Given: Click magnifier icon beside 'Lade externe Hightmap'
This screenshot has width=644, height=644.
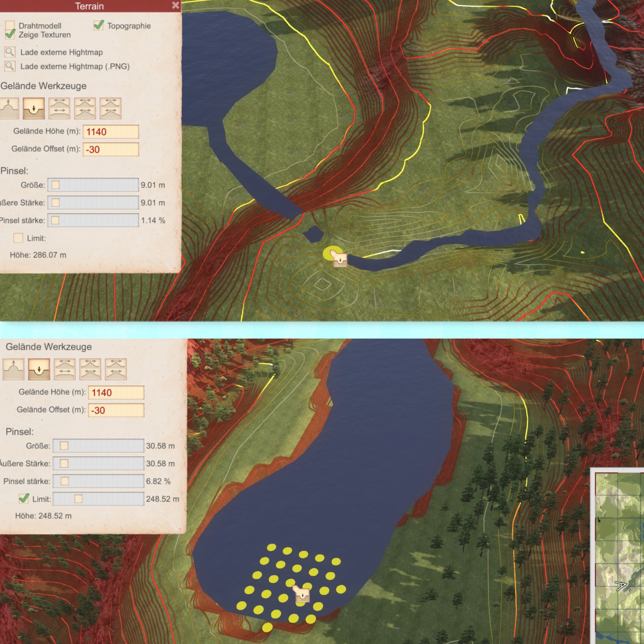Looking at the screenshot, I should pyautogui.click(x=10, y=52).
